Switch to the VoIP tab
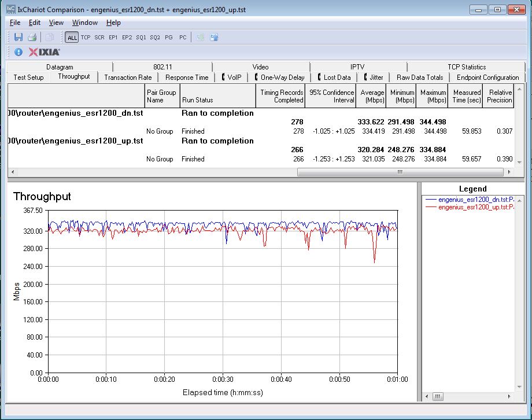The height and width of the screenshot is (420, 532). (232, 78)
